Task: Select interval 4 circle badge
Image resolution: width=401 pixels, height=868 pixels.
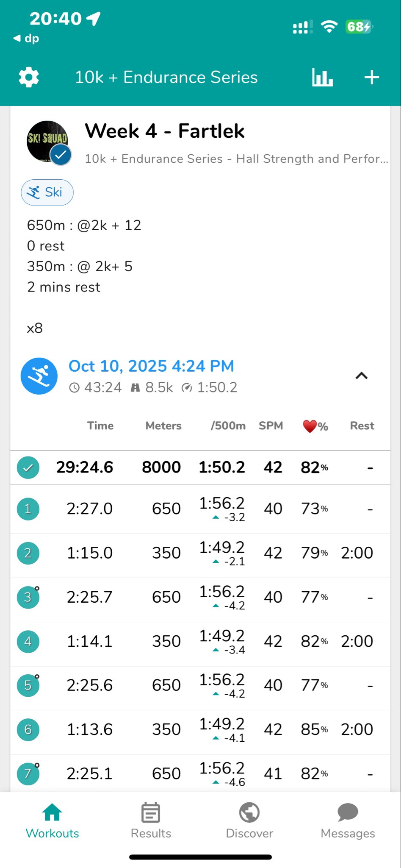Action: pos(28,641)
